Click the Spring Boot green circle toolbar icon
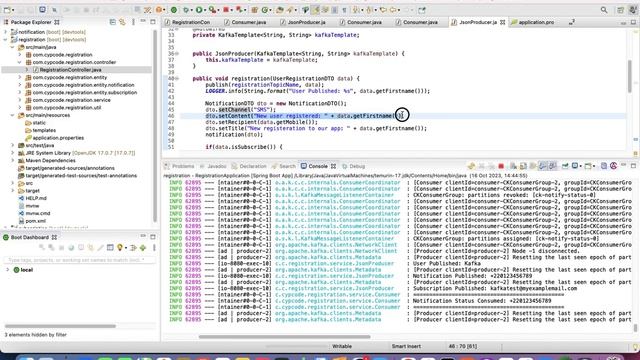 coord(174,9)
